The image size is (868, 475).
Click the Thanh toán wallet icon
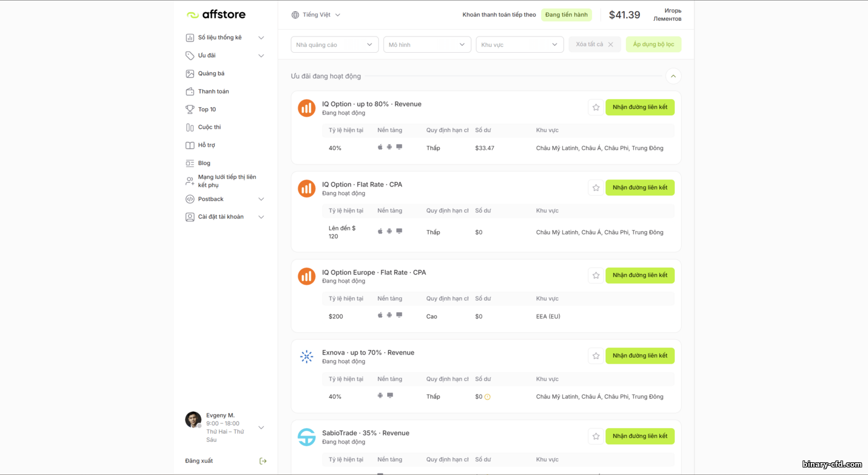(x=190, y=92)
